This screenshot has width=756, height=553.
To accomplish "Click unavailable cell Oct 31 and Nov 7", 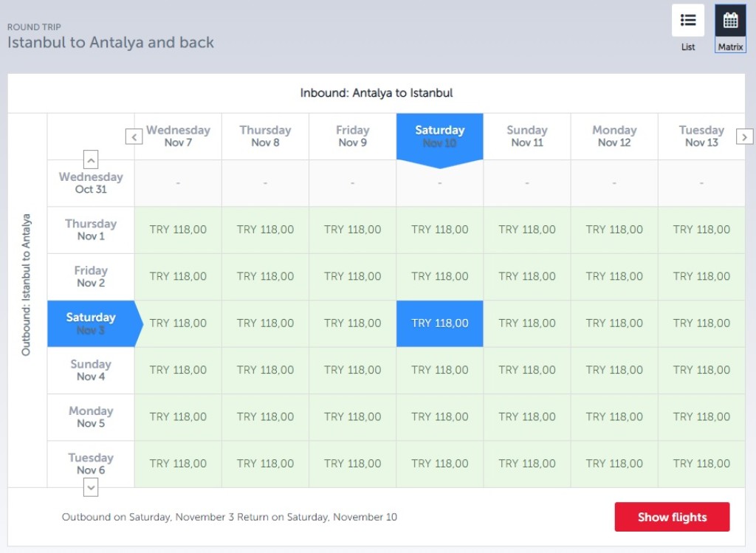I will coord(178,183).
